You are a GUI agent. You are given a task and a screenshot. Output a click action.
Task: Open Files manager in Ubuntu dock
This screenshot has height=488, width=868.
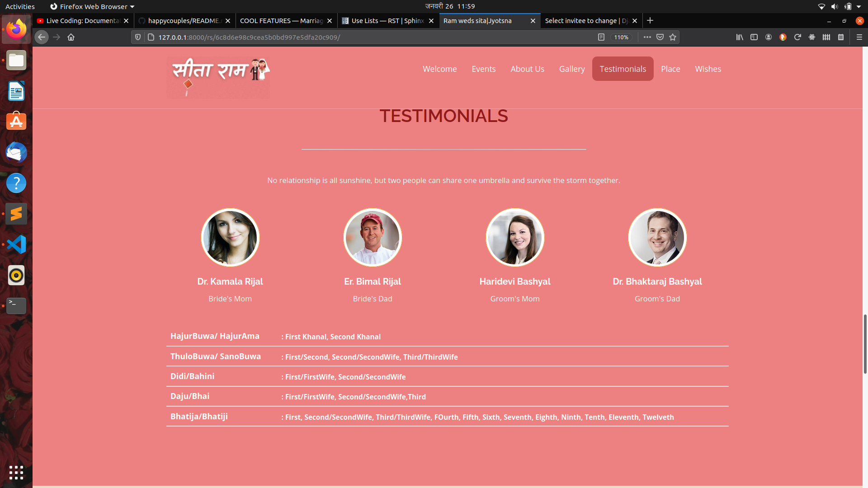tap(16, 61)
